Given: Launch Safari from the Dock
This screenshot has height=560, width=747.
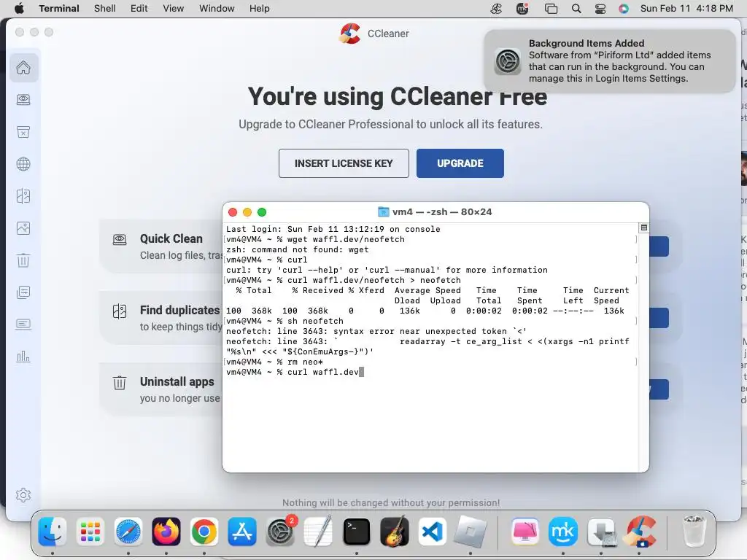Looking at the screenshot, I should pyautogui.click(x=128, y=532).
